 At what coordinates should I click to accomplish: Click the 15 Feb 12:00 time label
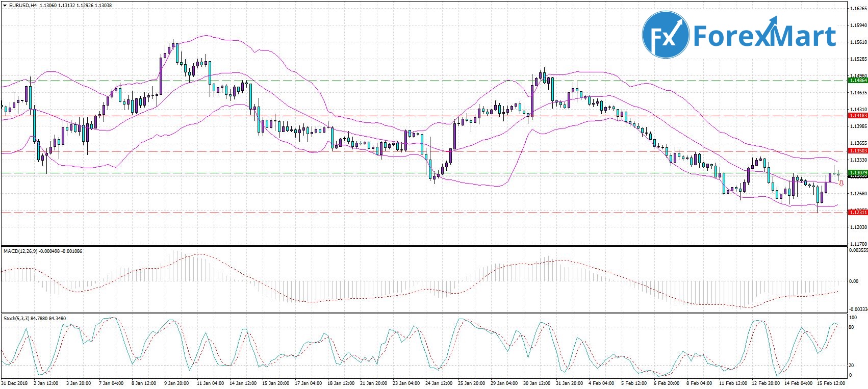pos(831,383)
